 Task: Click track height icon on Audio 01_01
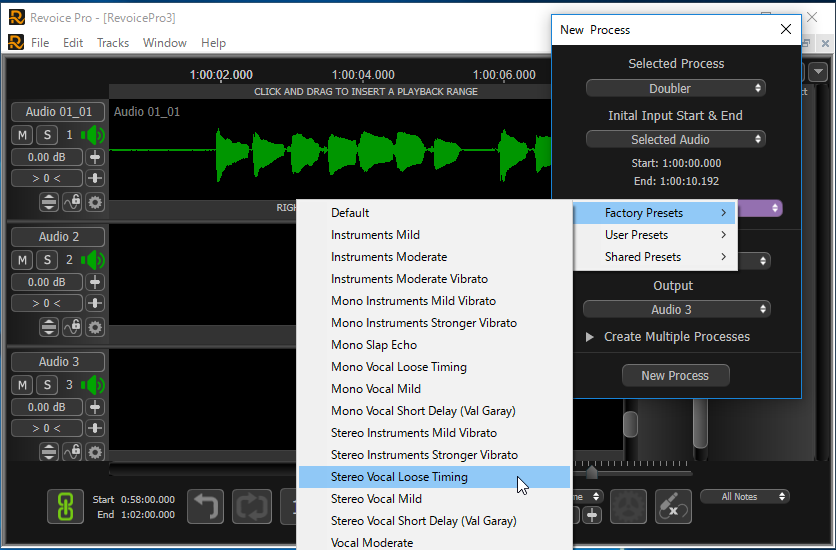pyautogui.click(x=49, y=203)
